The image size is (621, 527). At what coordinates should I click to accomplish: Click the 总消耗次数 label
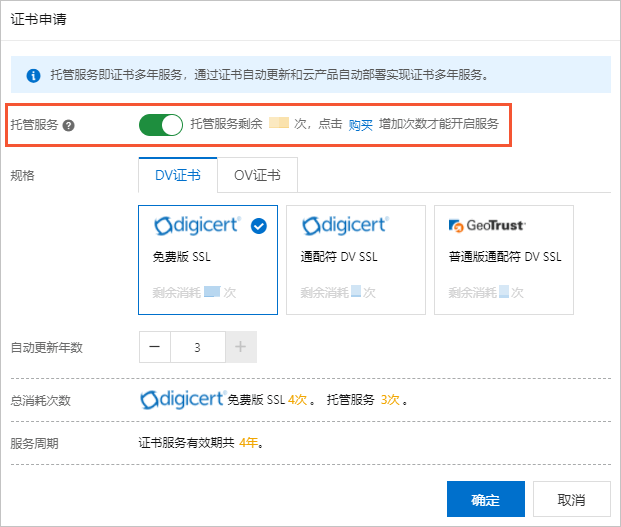click(41, 401)
